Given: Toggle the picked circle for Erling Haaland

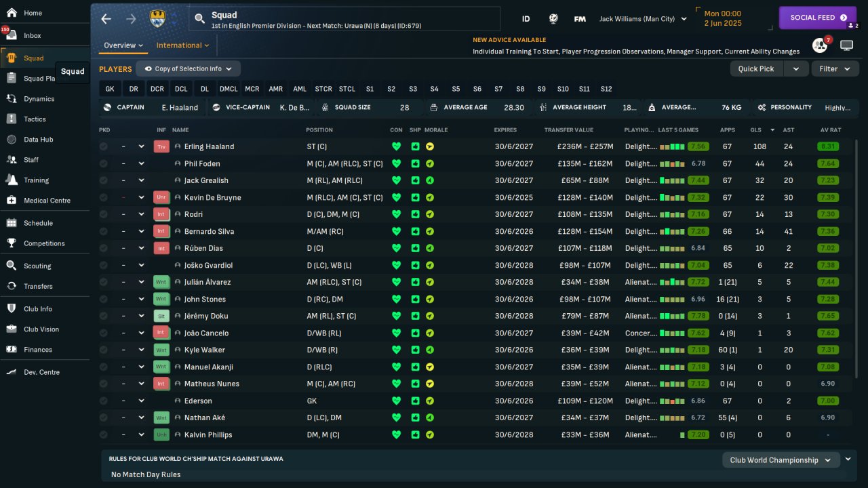Looking at the screenshot, I should pos(103,146).
